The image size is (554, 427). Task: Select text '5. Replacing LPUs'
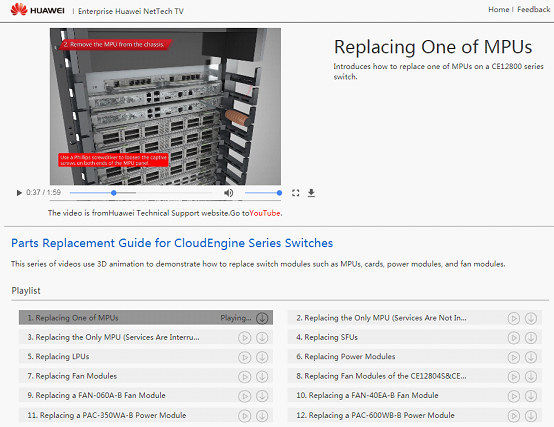58,357
